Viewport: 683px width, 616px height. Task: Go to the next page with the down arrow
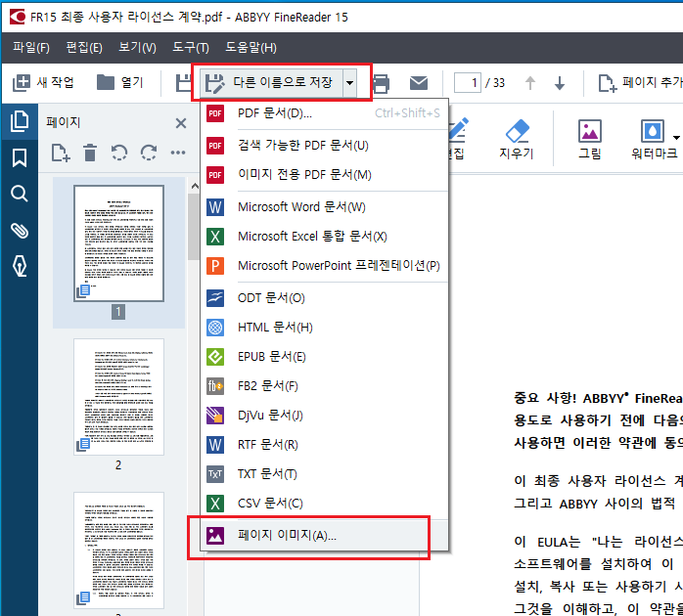click(560, 83)
